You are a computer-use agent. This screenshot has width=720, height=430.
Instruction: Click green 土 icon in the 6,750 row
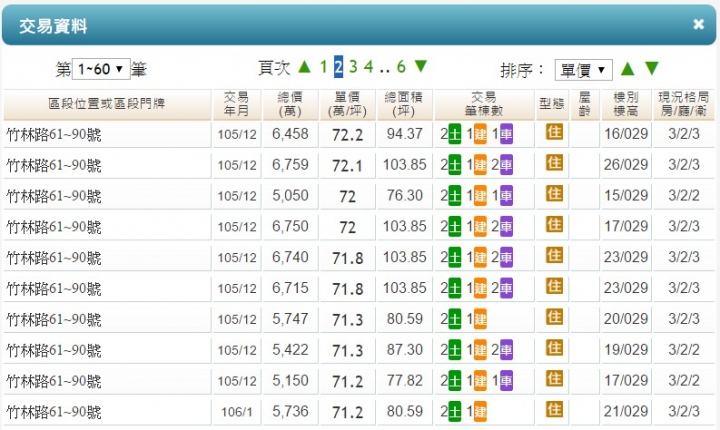[x=455, y=226]
